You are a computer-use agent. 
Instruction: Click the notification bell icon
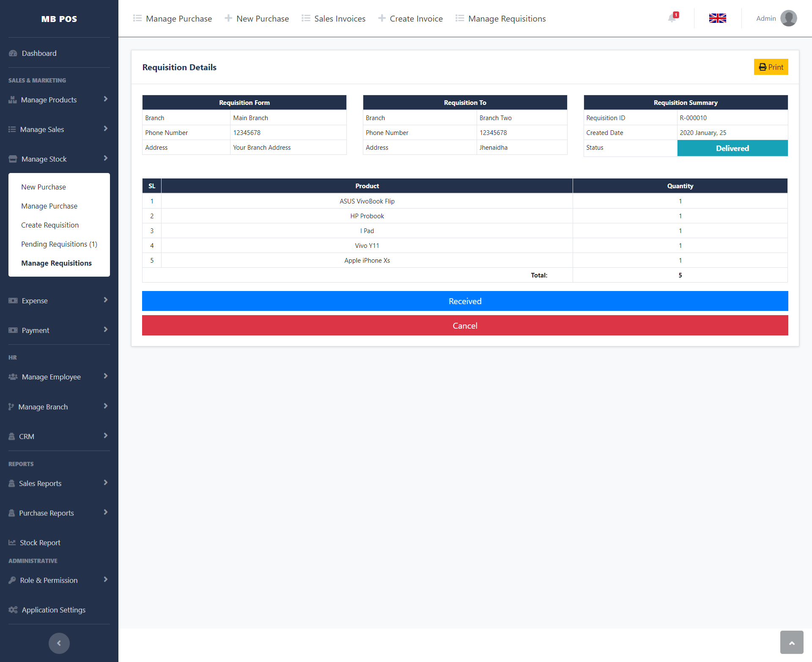coord(672,18)
